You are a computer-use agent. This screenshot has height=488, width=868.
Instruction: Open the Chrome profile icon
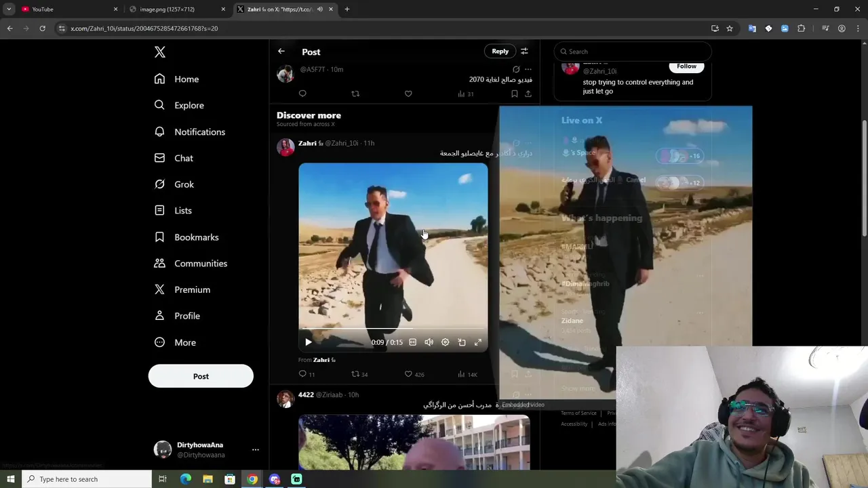[842, 28]
